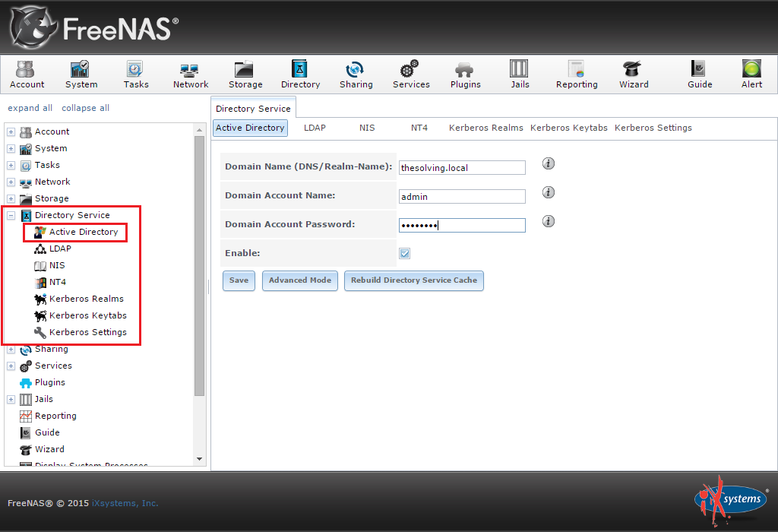Open System from the top toolbar
Screen dimensions: 778x532
tap(81, 74)
